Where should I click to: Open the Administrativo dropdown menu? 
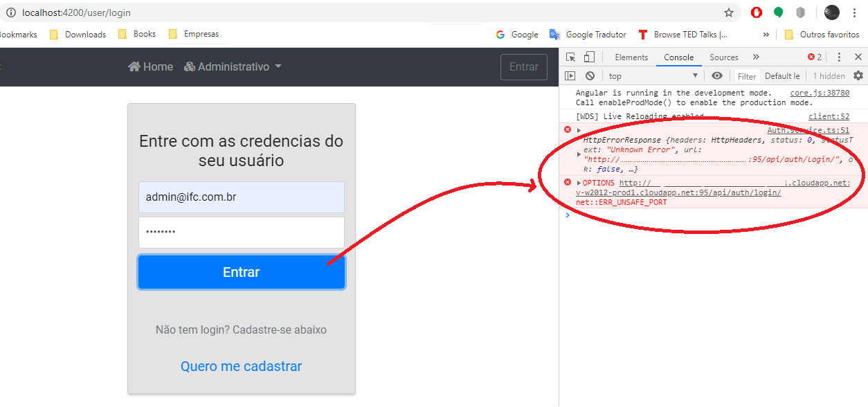tap(233, 66)
